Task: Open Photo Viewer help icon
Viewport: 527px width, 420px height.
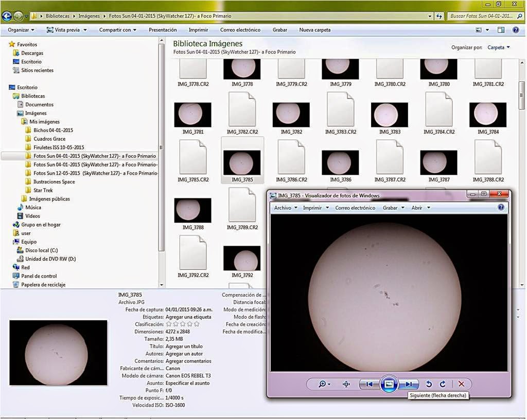Action: click(501, 208)
